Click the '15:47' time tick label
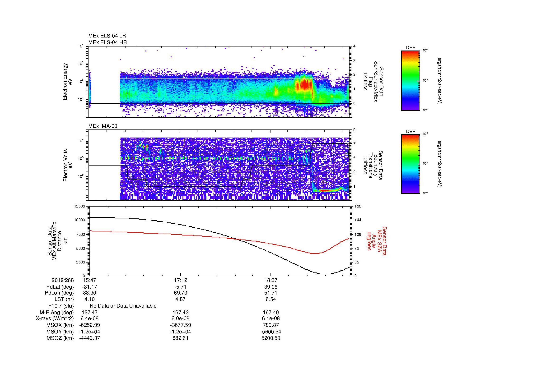555x392 pixels. pyautogui.click(x=89, y=280)
